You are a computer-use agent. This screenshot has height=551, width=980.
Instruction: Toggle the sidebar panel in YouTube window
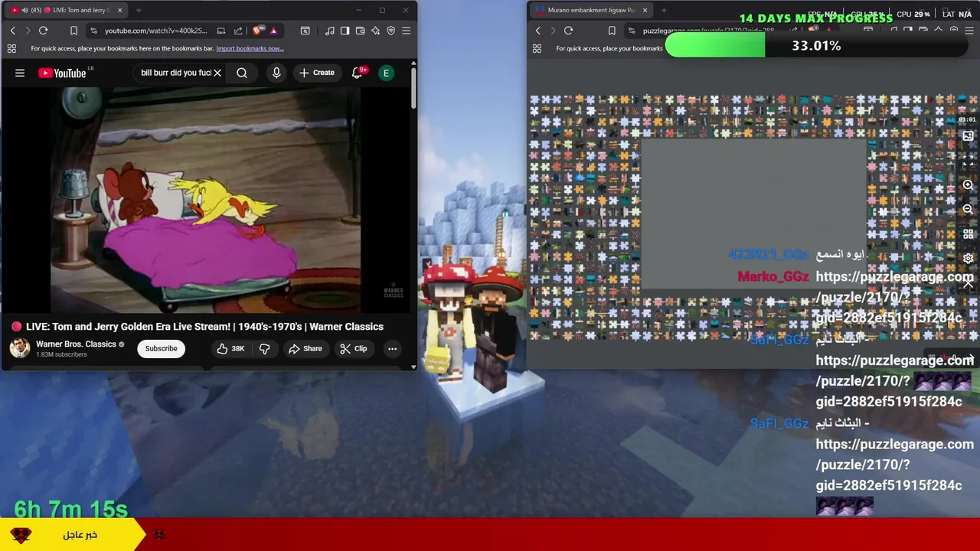pyautogui.click(x=345, y=31)
